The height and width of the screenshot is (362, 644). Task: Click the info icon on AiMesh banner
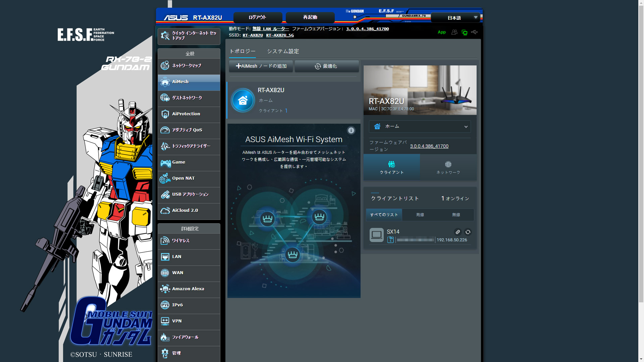[351, 130]
